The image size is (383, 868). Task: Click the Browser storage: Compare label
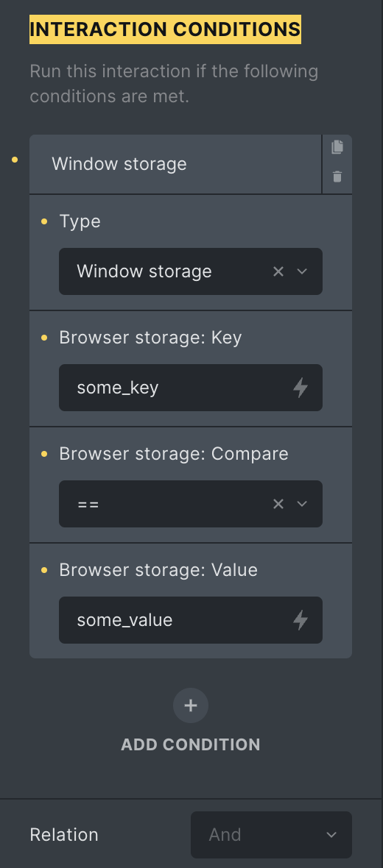coord(174,453)
